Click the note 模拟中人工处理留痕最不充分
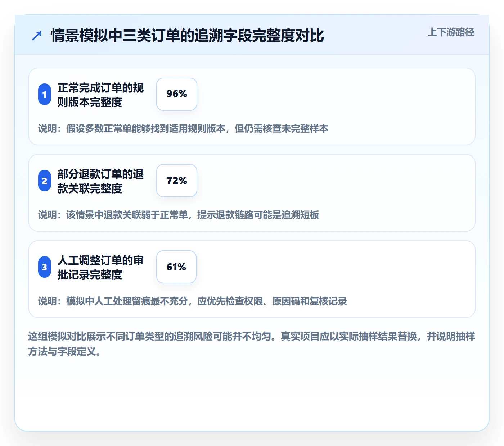 pos(193,301)
